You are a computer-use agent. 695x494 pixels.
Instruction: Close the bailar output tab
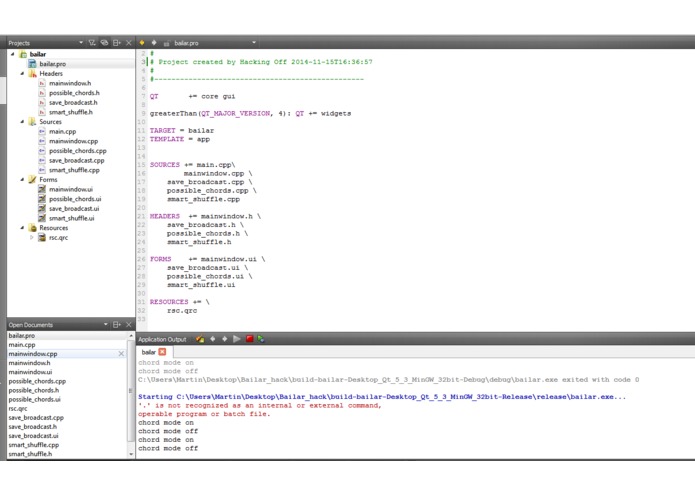pyautogui.click(x=162, y=352)
